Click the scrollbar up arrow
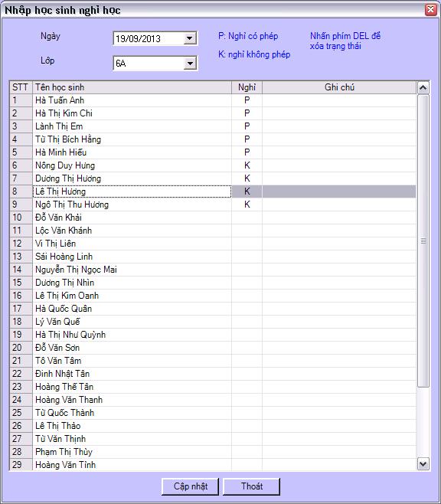441x504 pixels. [x=423, y=88]
